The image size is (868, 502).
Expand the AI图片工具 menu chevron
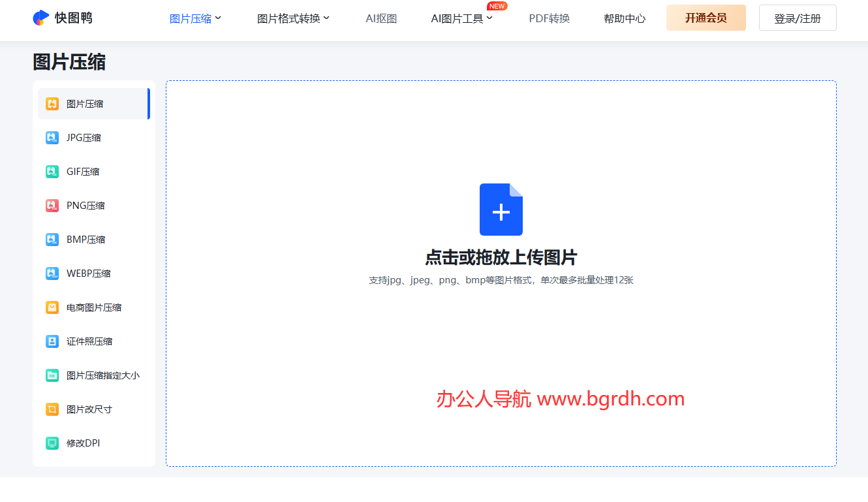click(x=489, y=18)
